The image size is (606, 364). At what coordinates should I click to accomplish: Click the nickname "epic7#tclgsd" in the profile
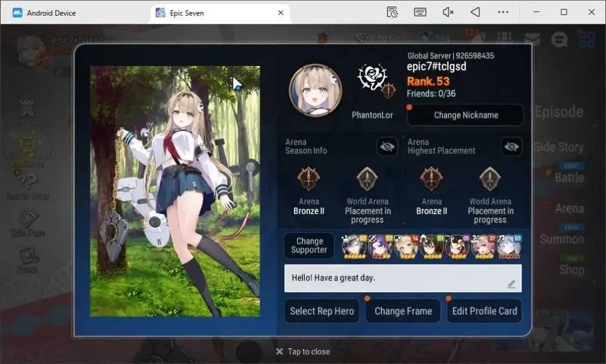click(x=436, y=67)
